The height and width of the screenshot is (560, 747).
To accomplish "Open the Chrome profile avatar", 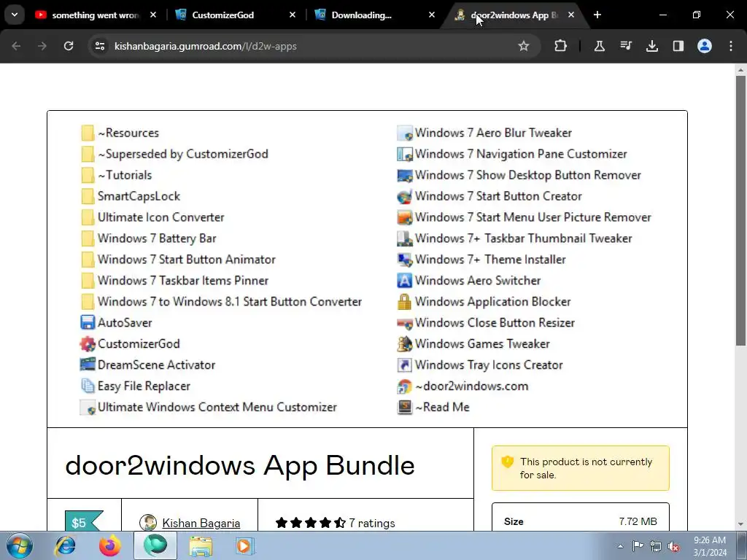I will coord(705,46).
